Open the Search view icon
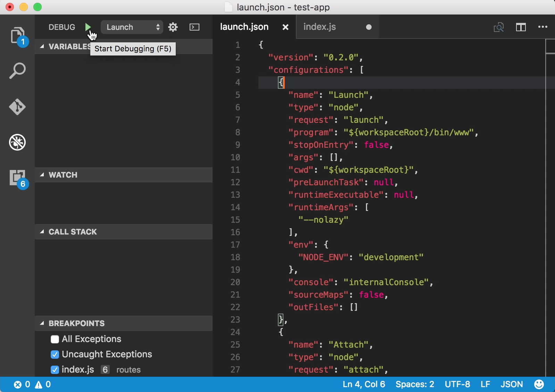The width and height of the screenshot is (555, 392). (17, 71)
